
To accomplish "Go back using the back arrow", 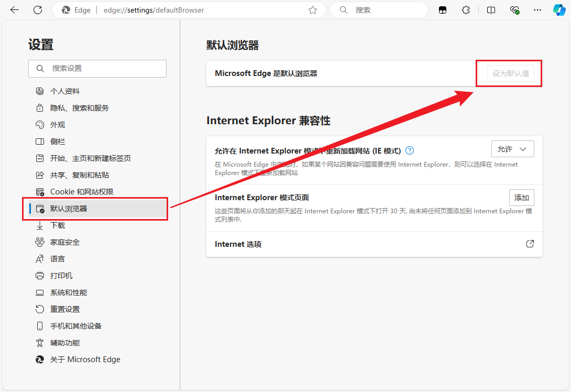I will 15,10.
